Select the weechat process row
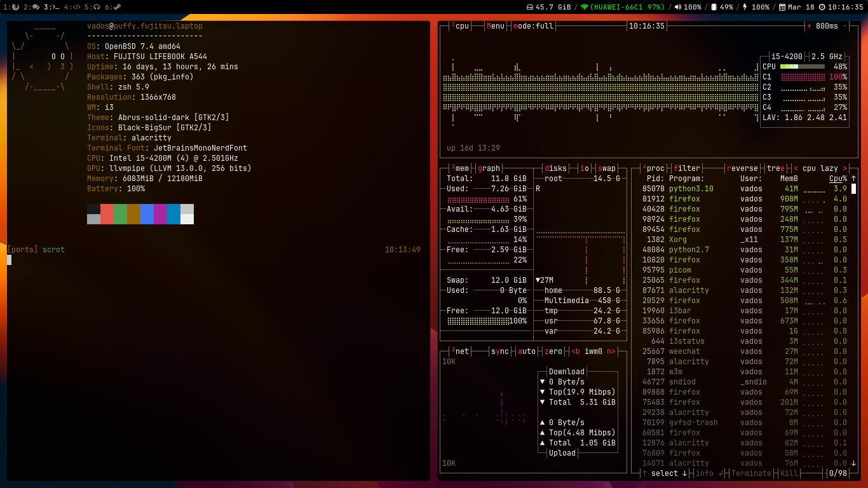This screenshot has height=488, width=868. [x=744, y=351]
